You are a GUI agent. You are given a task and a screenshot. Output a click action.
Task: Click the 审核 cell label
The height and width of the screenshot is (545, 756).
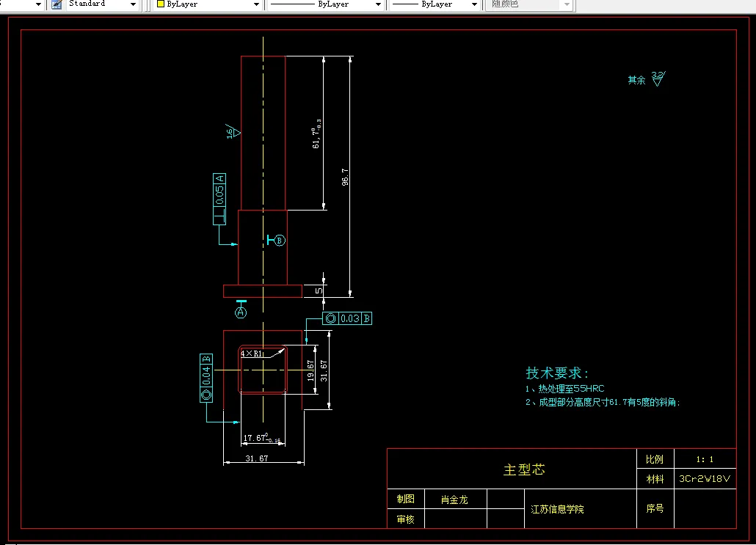(x=405, y=519)
